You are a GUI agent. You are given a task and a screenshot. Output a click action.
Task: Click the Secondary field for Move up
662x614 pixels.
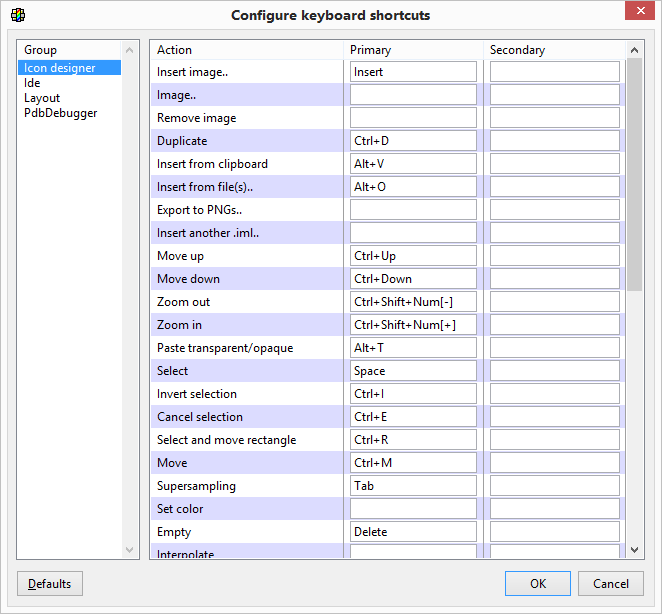(x=554, y=256)
